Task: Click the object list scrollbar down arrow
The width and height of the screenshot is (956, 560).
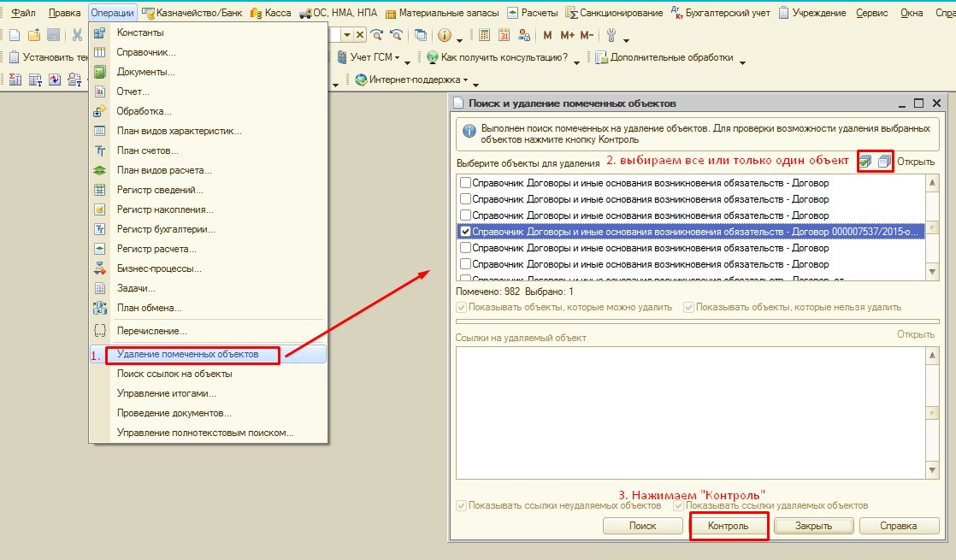Action: pos(933,272)
